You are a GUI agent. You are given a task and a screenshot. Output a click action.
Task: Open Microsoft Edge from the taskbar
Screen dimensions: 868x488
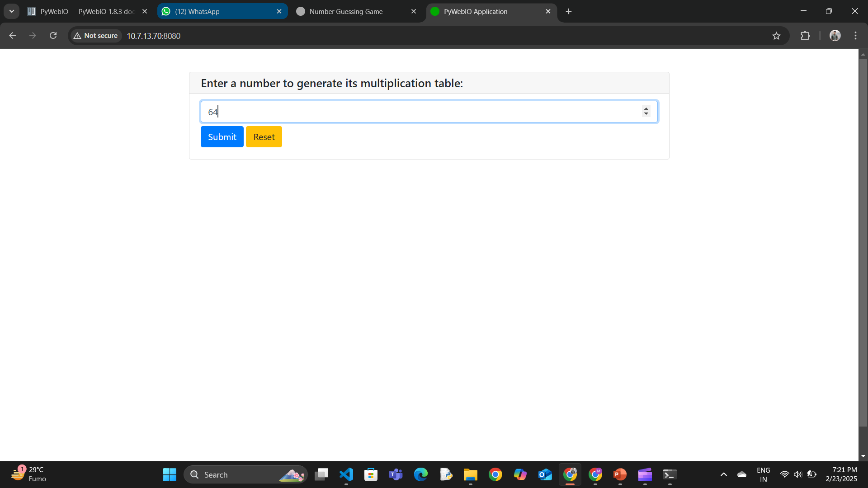coord(421,474)
